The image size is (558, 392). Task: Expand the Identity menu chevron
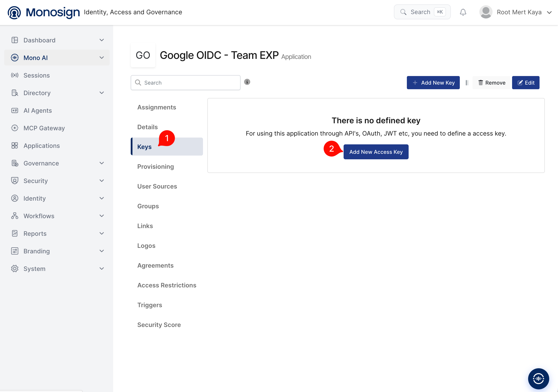tap(101, 198)
